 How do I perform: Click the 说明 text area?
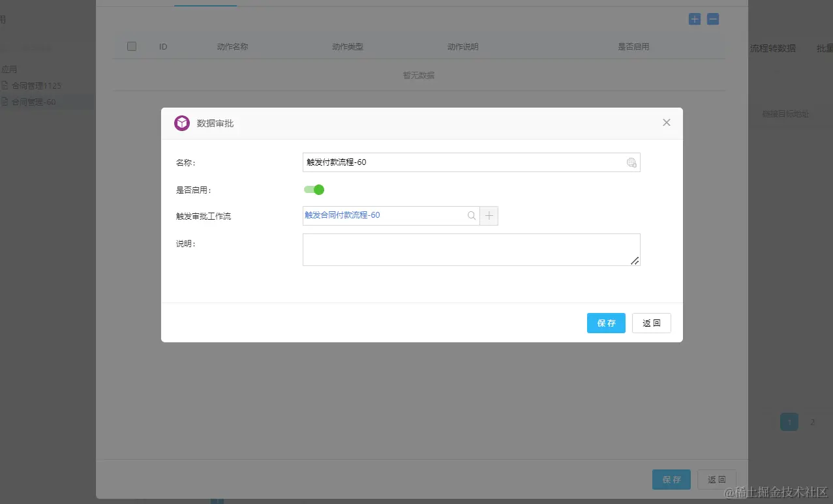[x=471, y=250]
